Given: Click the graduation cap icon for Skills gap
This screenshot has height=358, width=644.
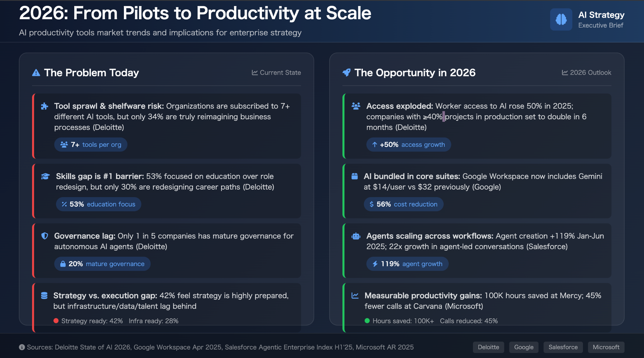Looking at the screenshot, I should 46,176.
